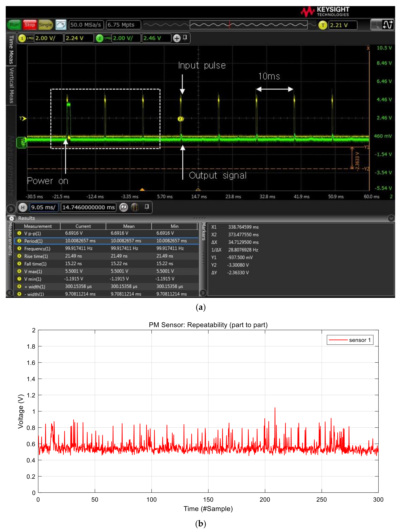The image size is (402, 532).
Task: Expand the bottom-left panel with double chevron
Action: 11,209
